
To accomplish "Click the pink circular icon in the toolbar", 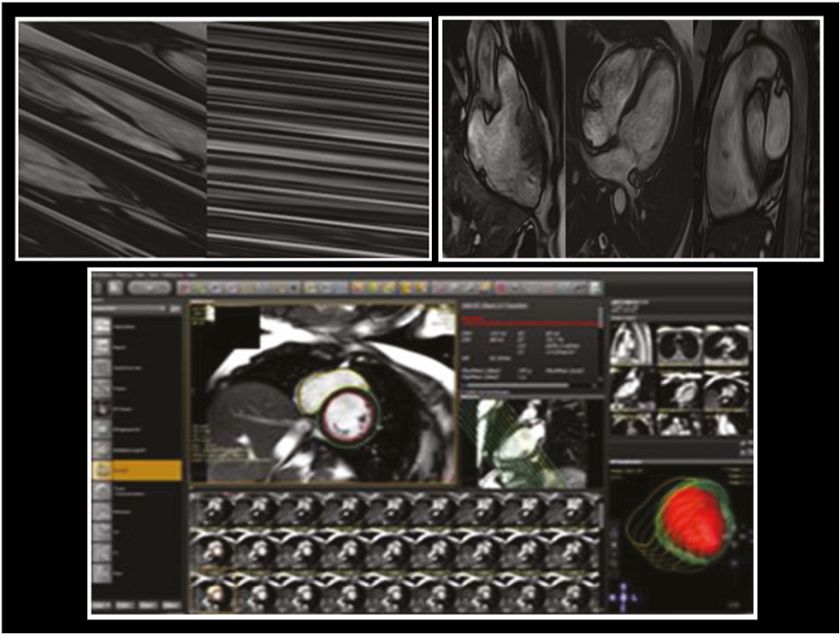I will 501,289.
